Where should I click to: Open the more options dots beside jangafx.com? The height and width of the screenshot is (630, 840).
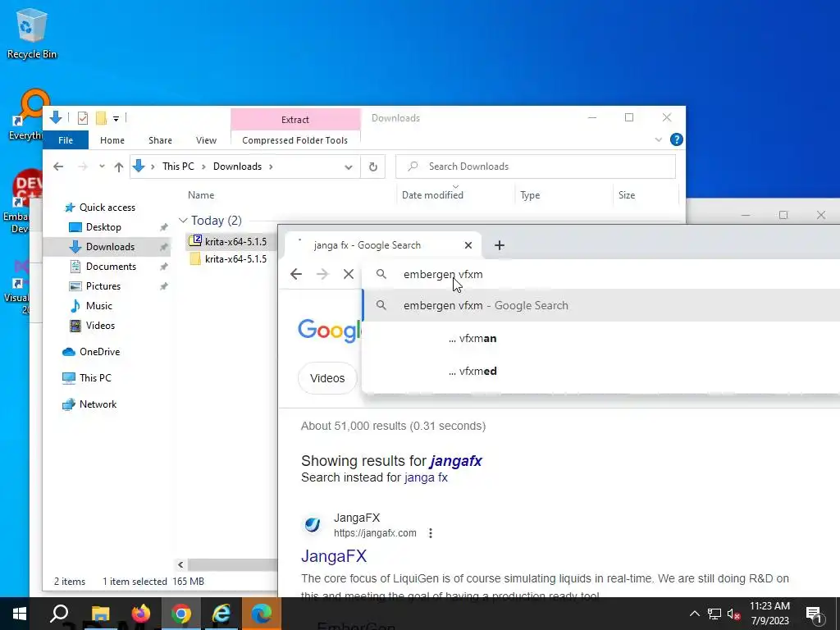click(430, 533)
